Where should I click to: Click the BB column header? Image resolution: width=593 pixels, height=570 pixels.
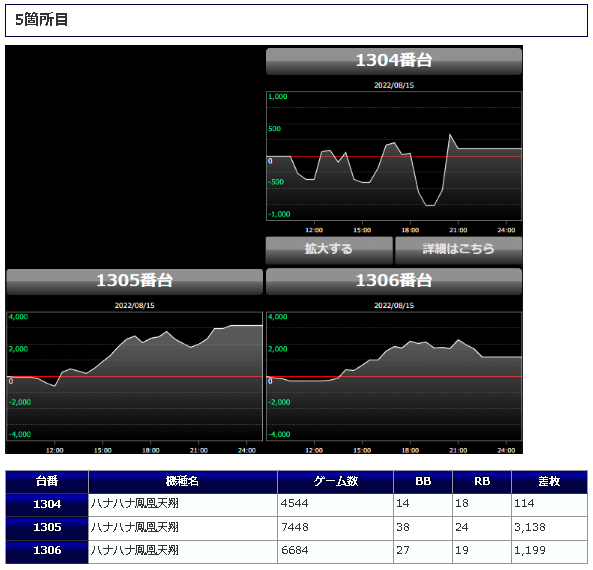tap(423, 482)
